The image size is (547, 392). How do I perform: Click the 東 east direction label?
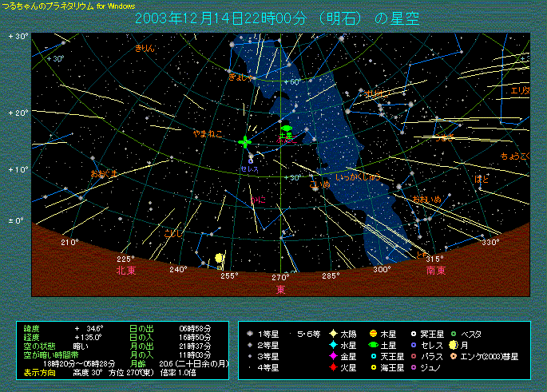(x=281, y=289)
